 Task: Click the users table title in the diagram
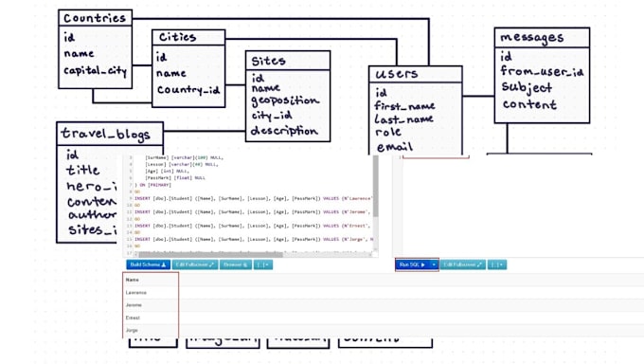coord(397,74)
